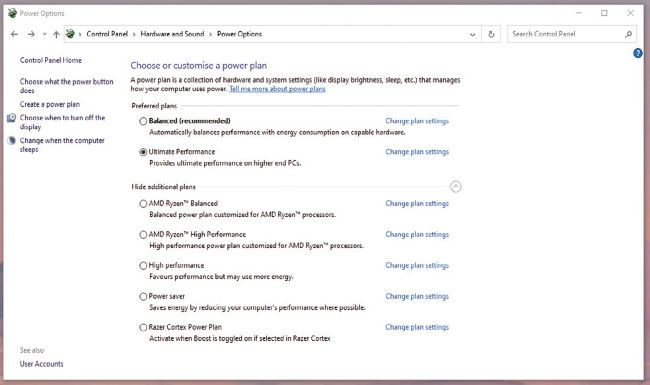
Task: Click the display-off shield icon in sidebar
Action: tap(12, 118)
